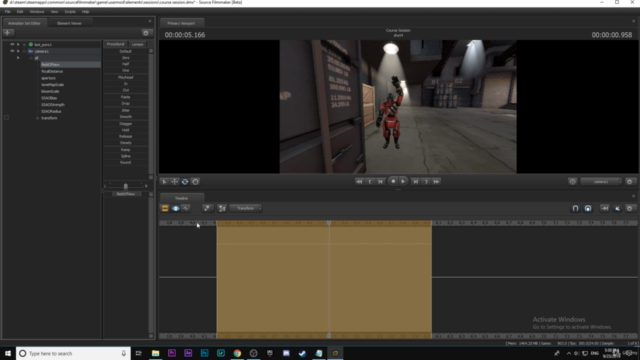
Task: Select the focalDistance control
Action: click(x=52, y=71)
